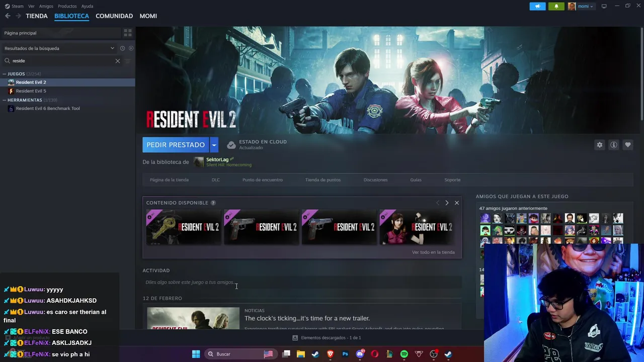The width and height of the screenshot is (644, 362).
Task: Open Steam notifications bell
Action: 556,6
